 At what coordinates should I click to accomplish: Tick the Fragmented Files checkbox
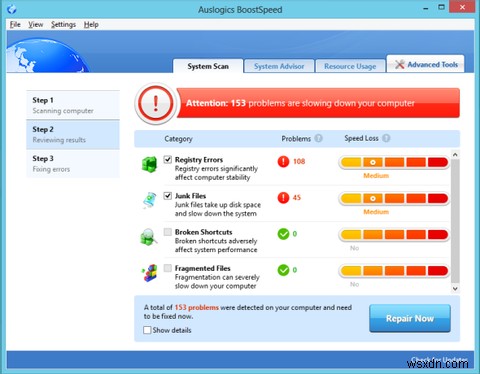(168, 268)
